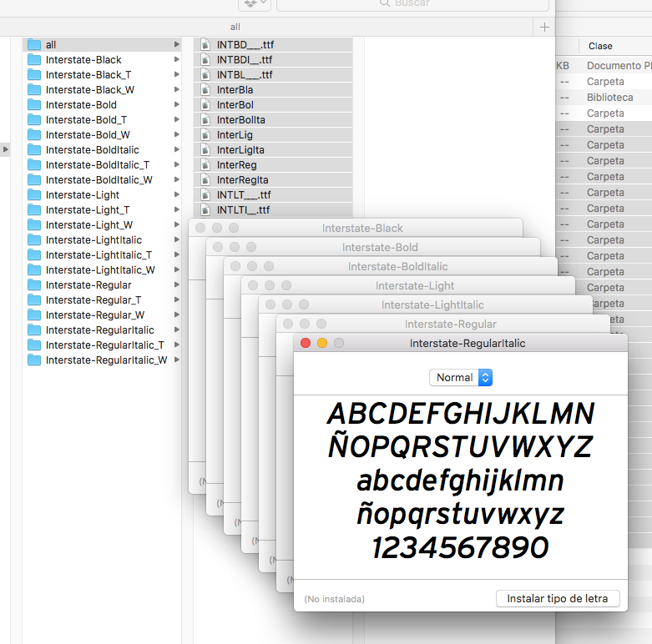
Task: Click the Buscar search field
Action: (412, 3)
